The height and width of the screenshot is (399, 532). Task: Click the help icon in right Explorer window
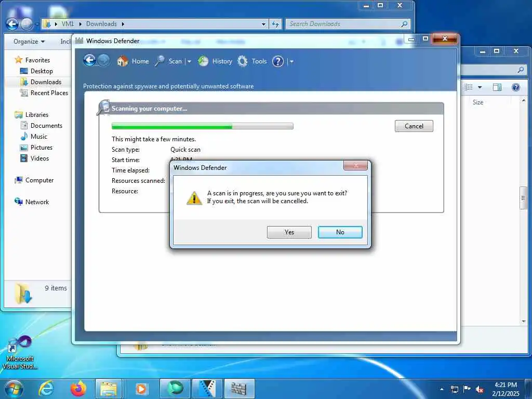click(x=516, y=87)
